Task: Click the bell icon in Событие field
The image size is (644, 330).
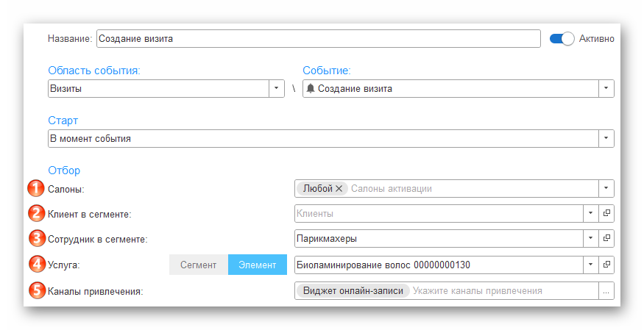Action: (x=310, y=89)
